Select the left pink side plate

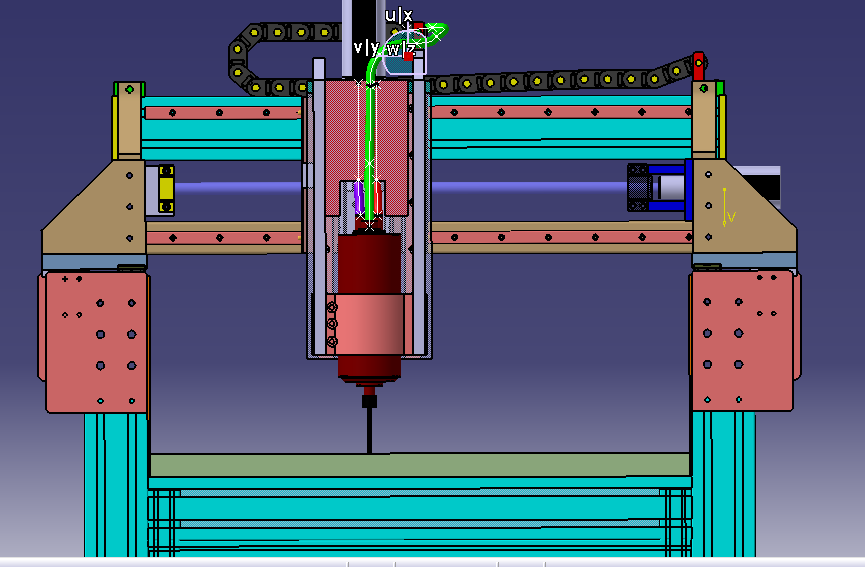96,342
